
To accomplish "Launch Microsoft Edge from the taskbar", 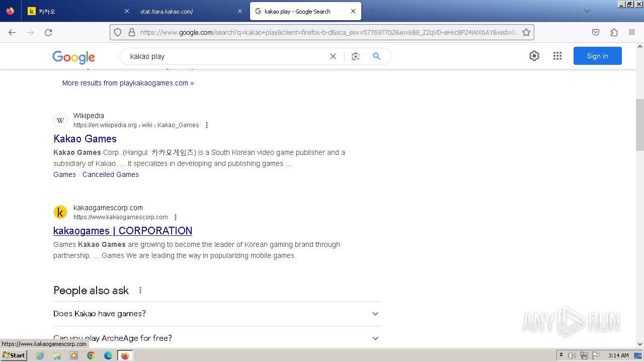I will (108, 355).
